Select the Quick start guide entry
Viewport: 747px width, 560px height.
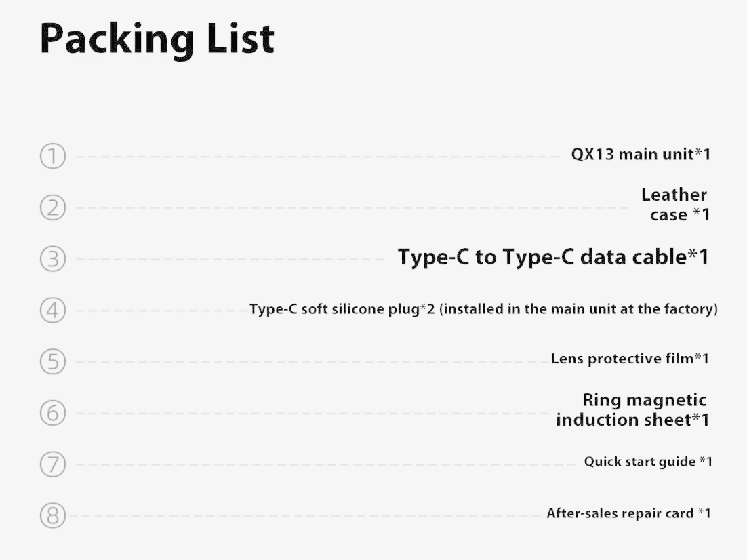tap(648, 462)
